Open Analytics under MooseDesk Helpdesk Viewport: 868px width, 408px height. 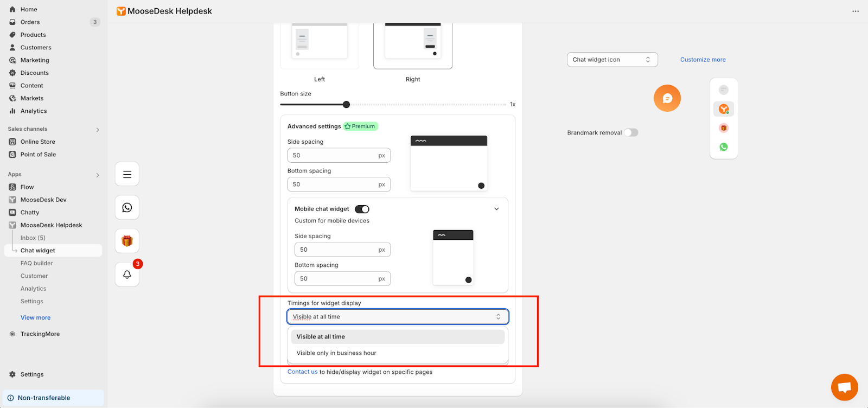coord(34,289)
